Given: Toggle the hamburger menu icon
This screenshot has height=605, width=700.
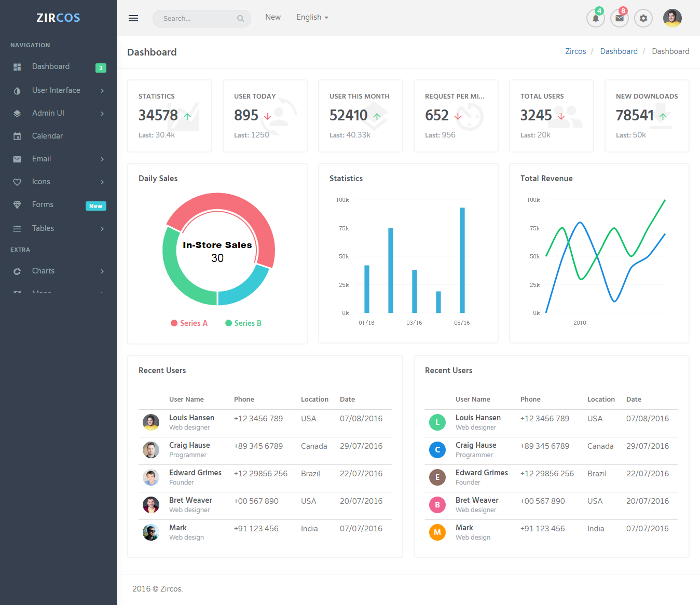Looking at the screenshot, I should click(133, 18).
